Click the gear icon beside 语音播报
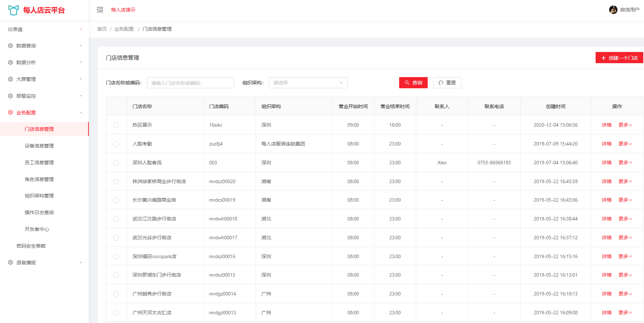 (10, 262)
